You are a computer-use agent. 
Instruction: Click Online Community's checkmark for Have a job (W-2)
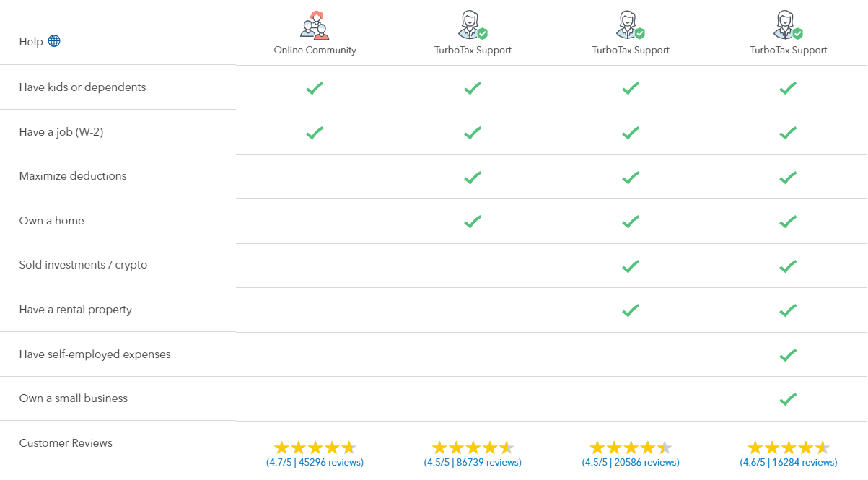click(x=315, y=133)
